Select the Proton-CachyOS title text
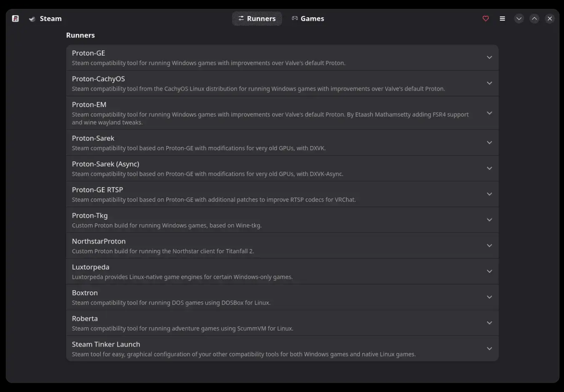This screenshot has height=392, width=564. (x=98, y=79)
